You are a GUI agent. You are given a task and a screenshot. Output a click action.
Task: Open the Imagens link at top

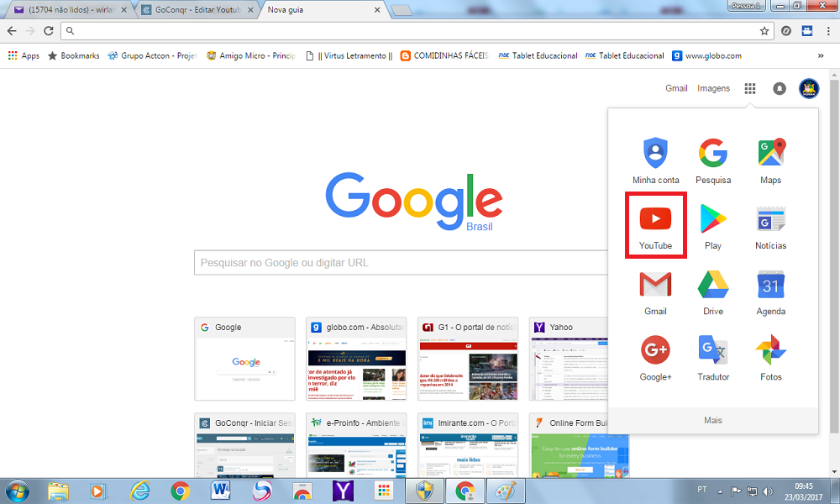tap(713, 88)
